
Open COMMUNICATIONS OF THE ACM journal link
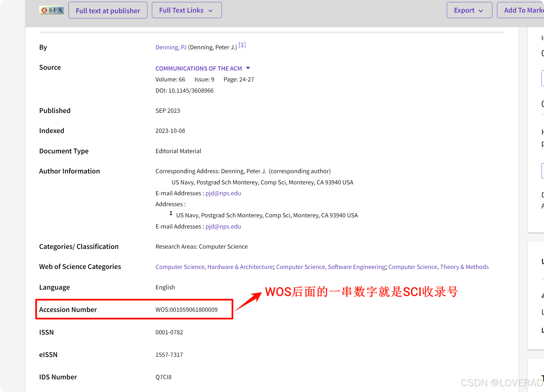[x=199, y=69]
